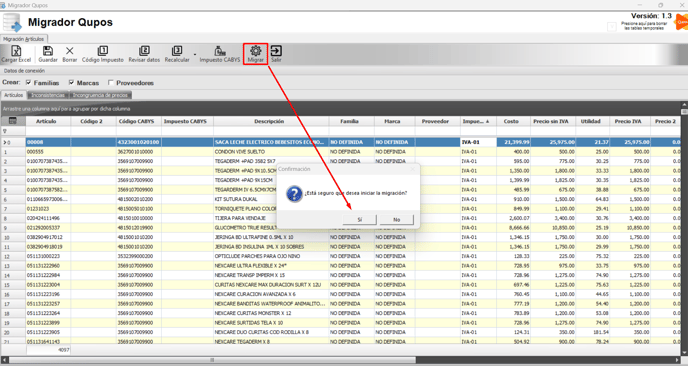Image resolution: width=688 pixels, height=366 pixels.
Task: Click the horizontal scrollbar left arrow
Action: tap(5, 360)
